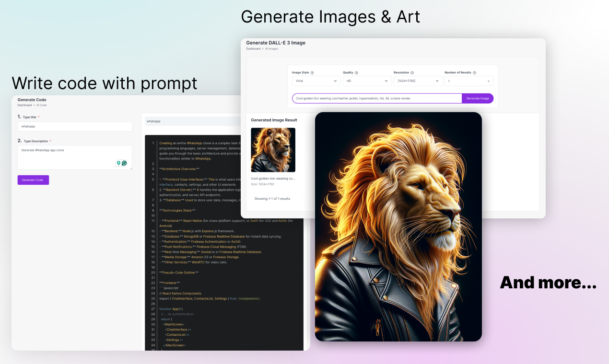Click the 'Generate DALL-E 3 Image' heading
609x364 pixels.
(x=276, y=43)
